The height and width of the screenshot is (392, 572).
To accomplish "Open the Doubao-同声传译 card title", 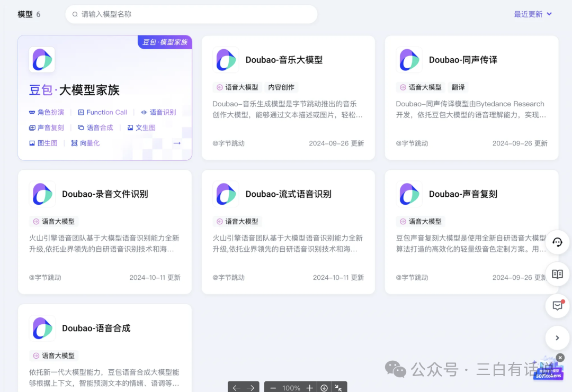I will point(463,60).
